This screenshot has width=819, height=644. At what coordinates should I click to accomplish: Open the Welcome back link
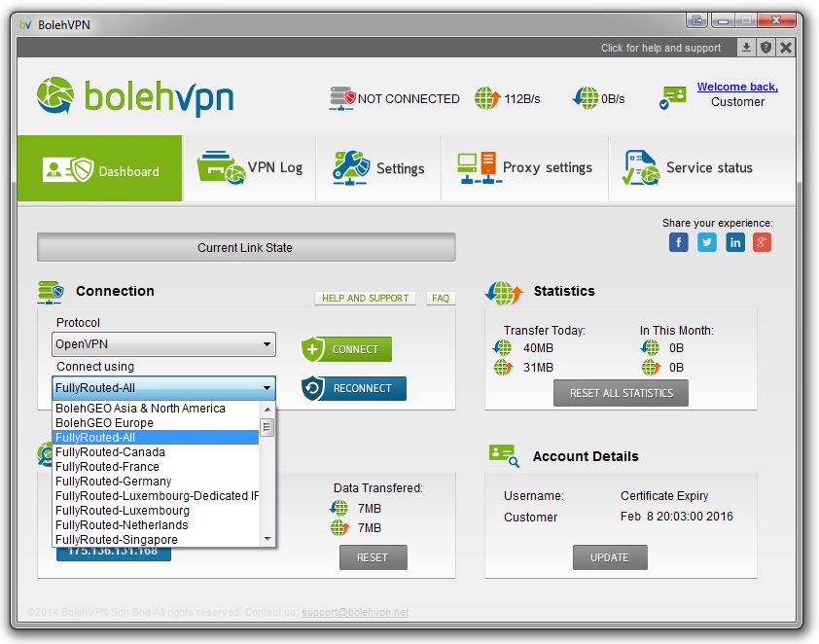point(737,87)
